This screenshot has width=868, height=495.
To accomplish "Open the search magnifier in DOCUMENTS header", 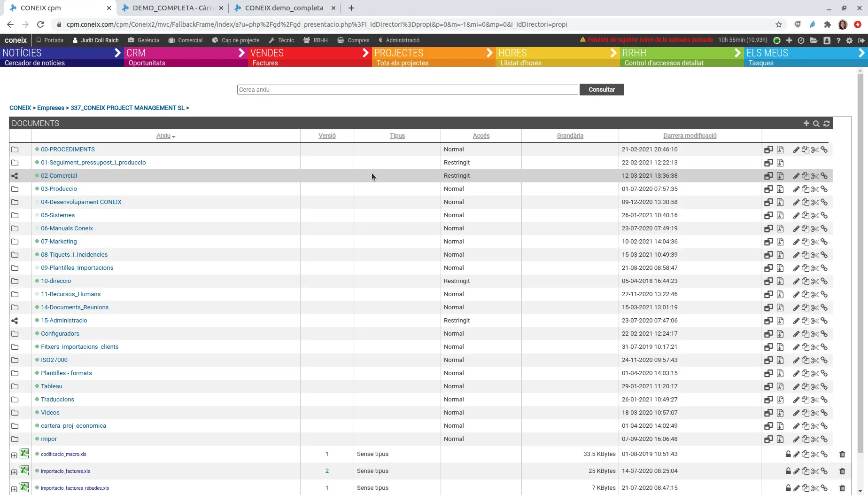I will pyautogui.click(x=816, y=123).
